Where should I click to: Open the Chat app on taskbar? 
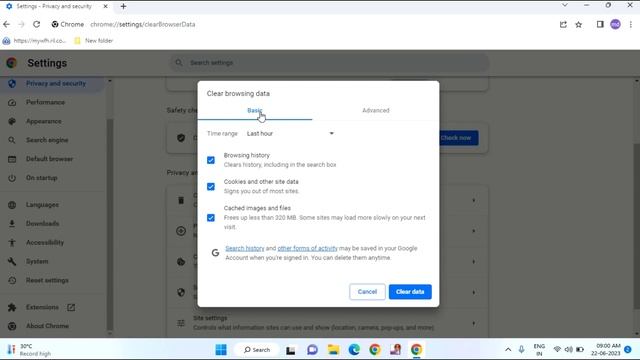312,350
